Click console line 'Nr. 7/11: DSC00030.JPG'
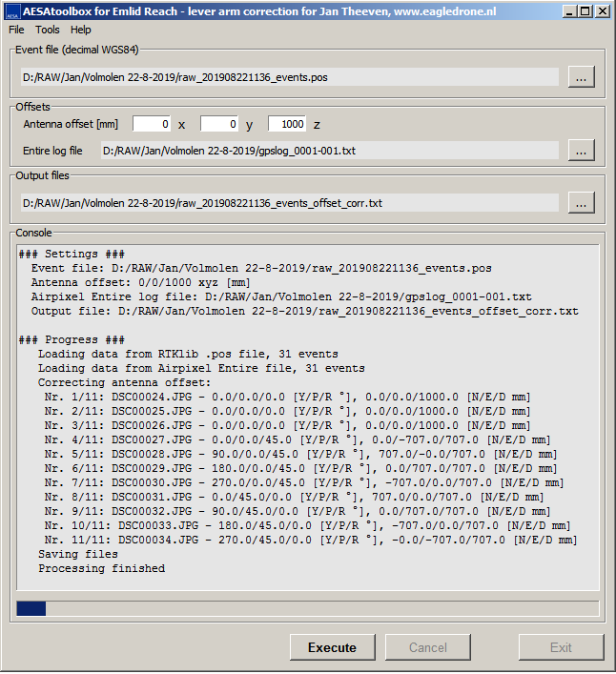 [x=304, y=482]
